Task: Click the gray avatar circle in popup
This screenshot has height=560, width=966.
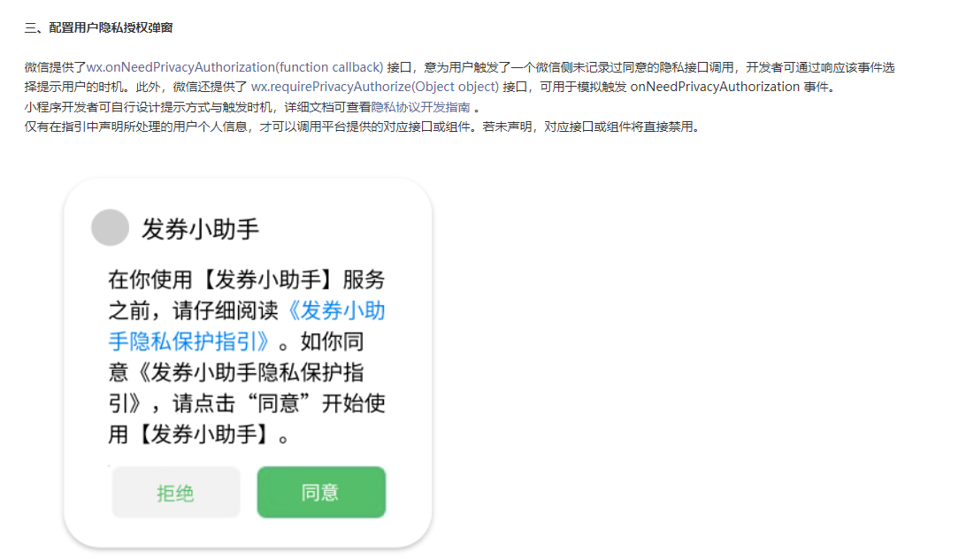Action: tap(111, 227)
